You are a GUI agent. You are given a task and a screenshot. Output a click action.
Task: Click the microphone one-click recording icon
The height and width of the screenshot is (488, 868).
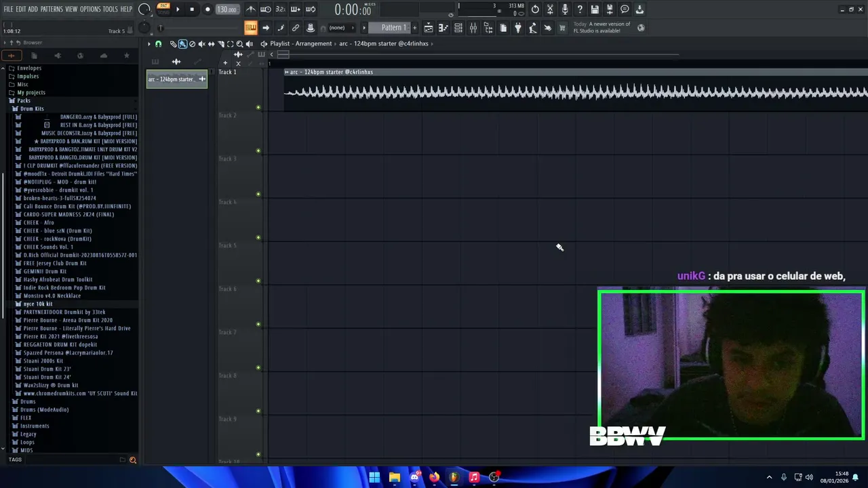(565, 9)
